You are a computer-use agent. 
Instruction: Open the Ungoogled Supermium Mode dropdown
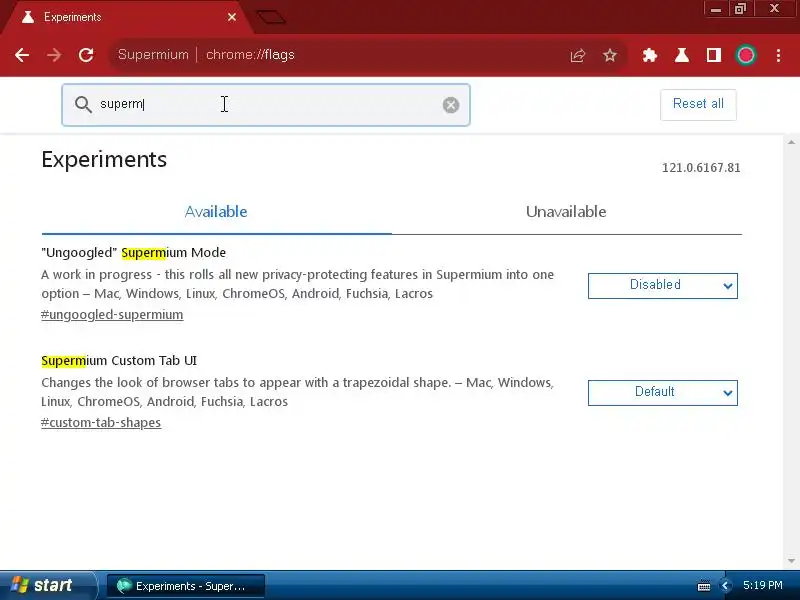point(663,286)
